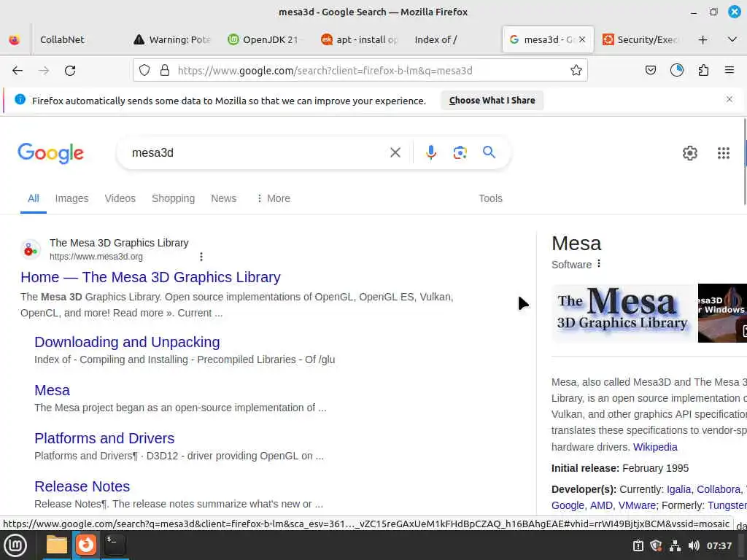
Task: Click the VMware developer link
Action: (637, 505)
